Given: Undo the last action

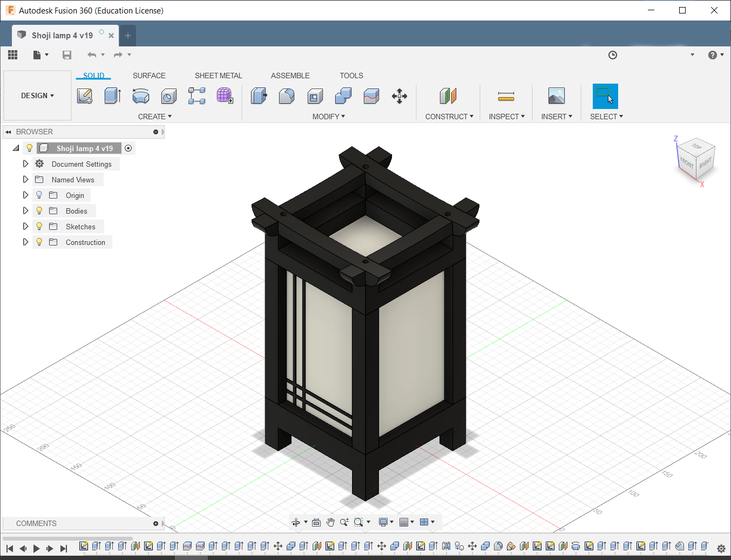Looking at the screenshot, I should [92, 54].
